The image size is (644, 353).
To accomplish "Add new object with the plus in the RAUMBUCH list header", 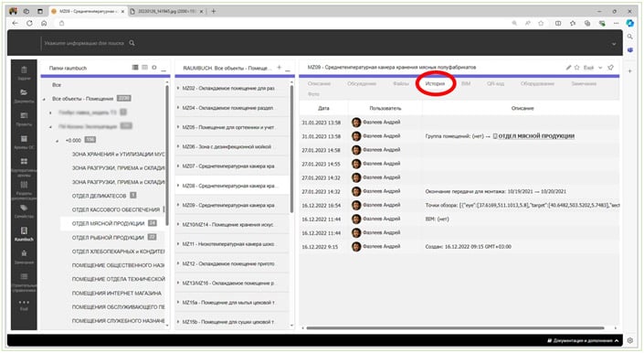I will tap(280, 68).
